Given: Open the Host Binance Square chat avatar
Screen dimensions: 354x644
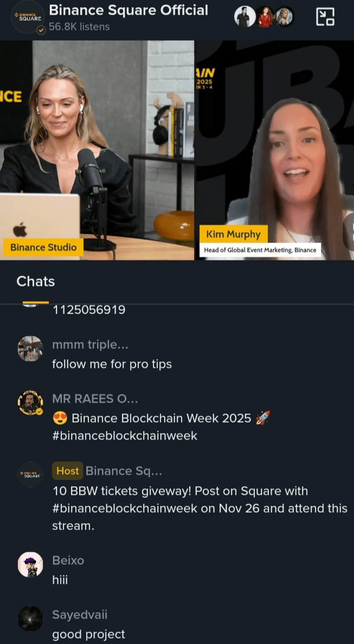Looking at the screenshot, I should (30, 475).
